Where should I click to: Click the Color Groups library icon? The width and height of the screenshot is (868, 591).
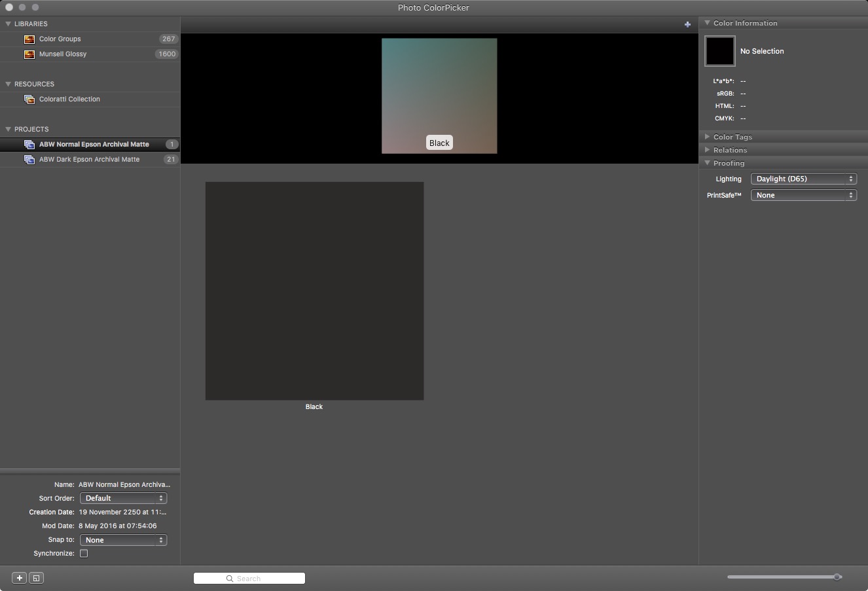(x=29, y=39)
